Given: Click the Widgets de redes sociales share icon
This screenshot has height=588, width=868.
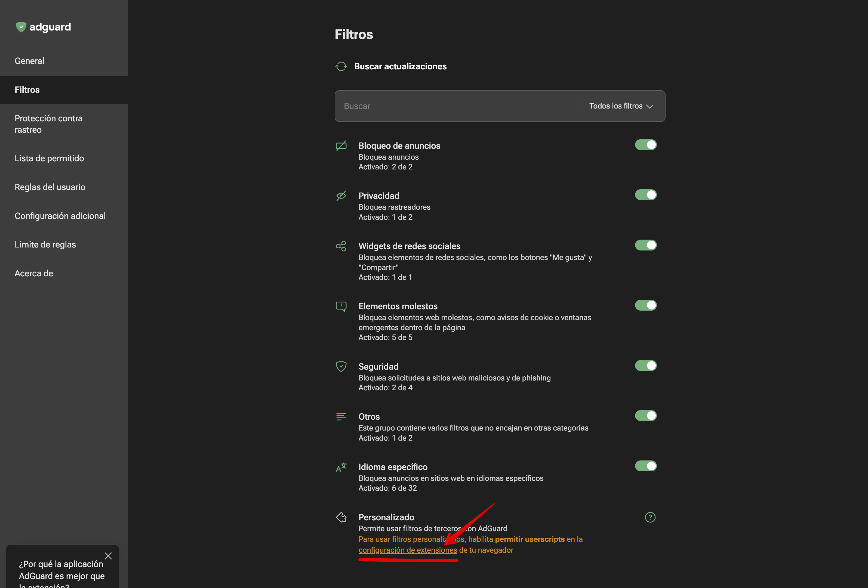Looking at the screenshot, I should tap(341, 246).
